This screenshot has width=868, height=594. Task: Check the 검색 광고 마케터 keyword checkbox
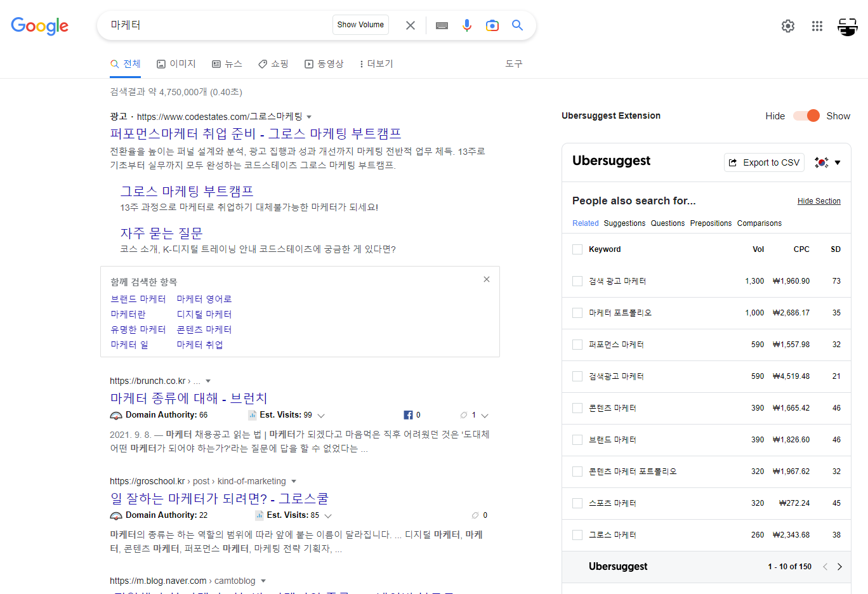[x=577, y=281]
